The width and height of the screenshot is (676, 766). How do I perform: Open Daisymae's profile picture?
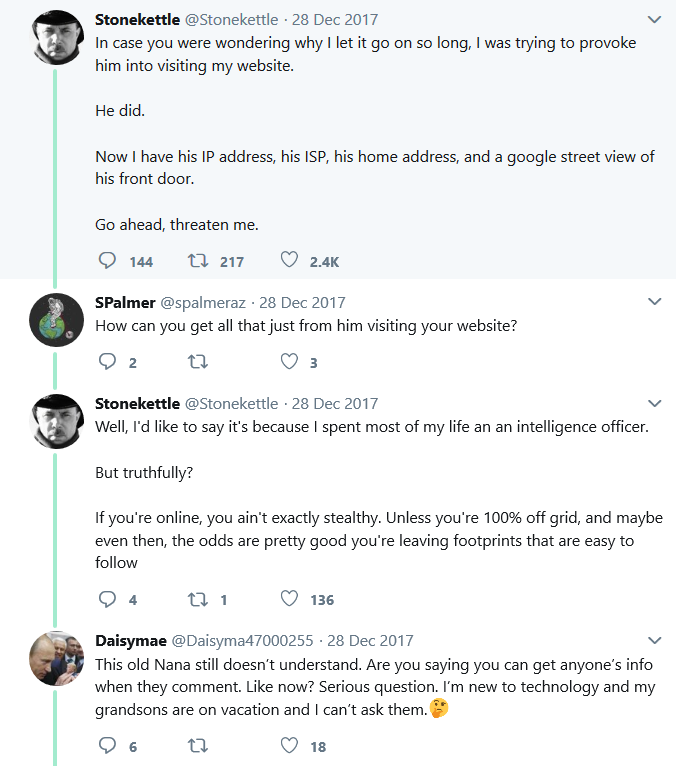pyautogui.click(x=56, y=659)
